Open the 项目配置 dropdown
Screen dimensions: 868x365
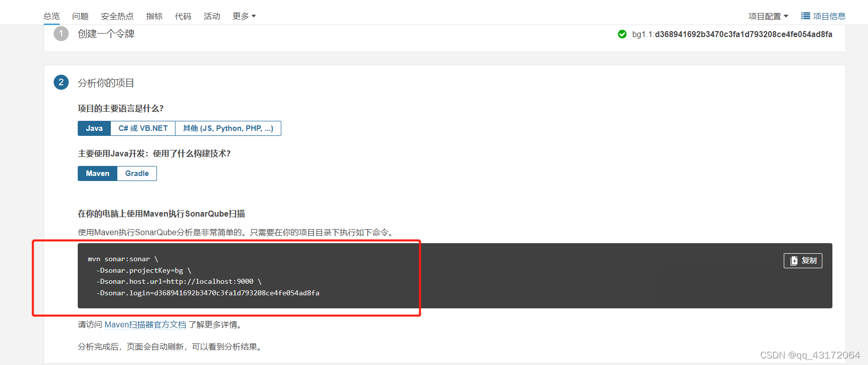click(768, 16)
